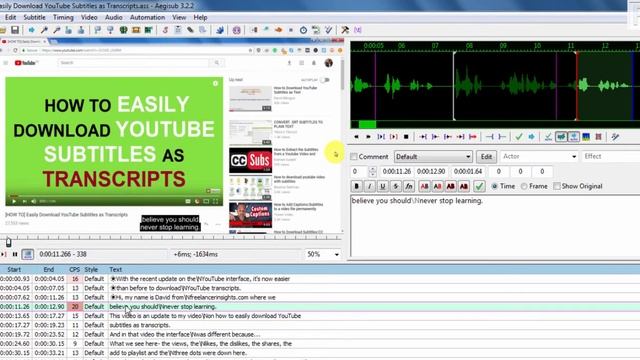The width and height of the screenshot is (640, 360).
Task: Play the audio selection
Action: pos(381,137)
